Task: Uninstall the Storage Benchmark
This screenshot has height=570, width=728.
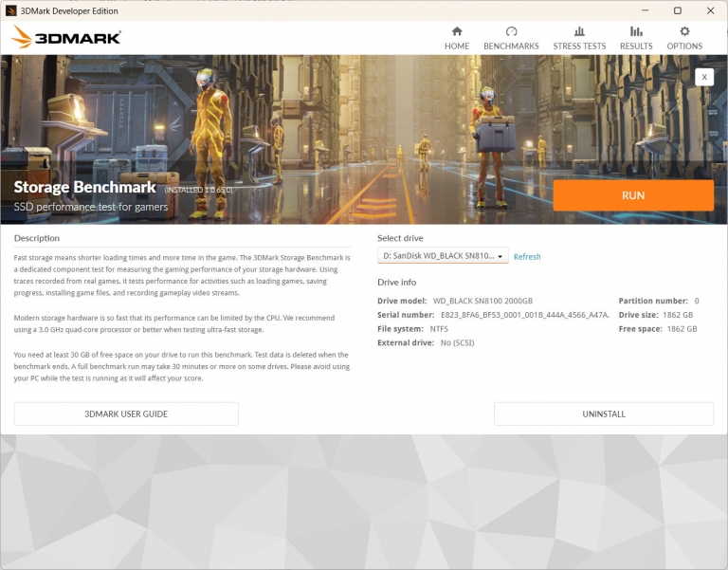Action: (x=604, y=414)
